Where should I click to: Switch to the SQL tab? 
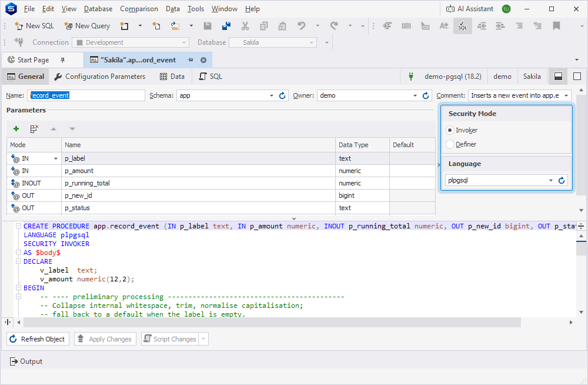(211, 77)
